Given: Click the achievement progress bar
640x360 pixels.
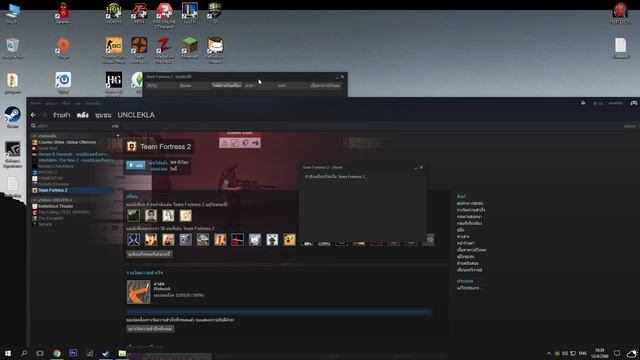Looking at the screenshot, I should tap(279, 312).
